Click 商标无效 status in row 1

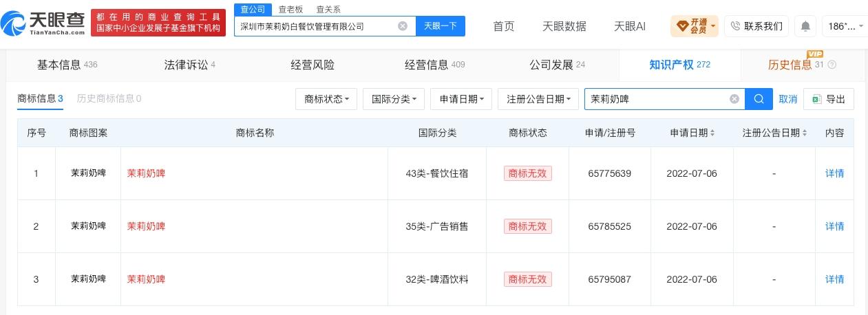tap(528, 173)
